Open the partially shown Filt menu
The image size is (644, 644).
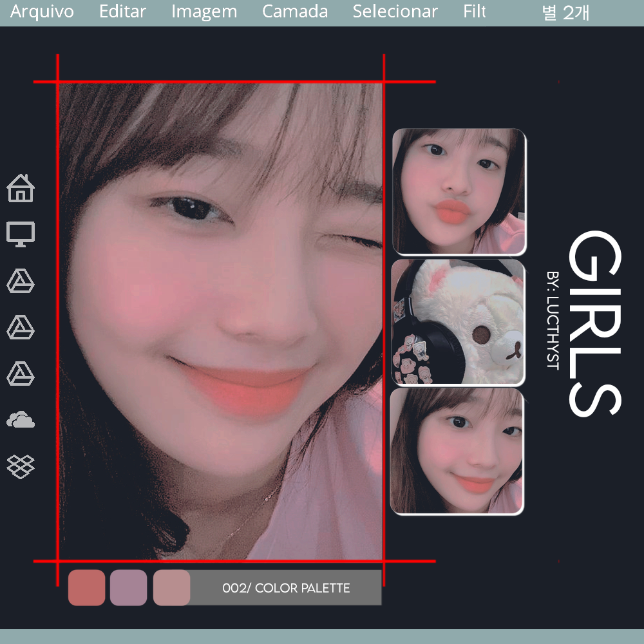point(475,12)
